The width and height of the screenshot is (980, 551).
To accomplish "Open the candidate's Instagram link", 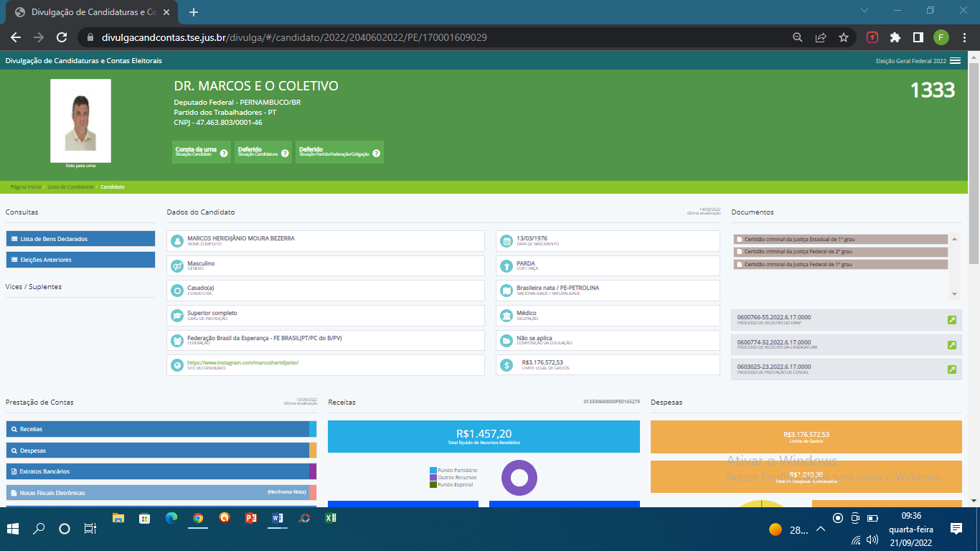I will (x=242, y=363).
